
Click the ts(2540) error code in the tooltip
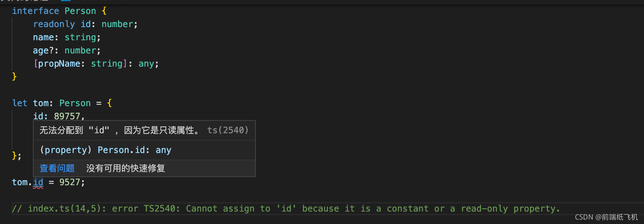pos(227,130)
